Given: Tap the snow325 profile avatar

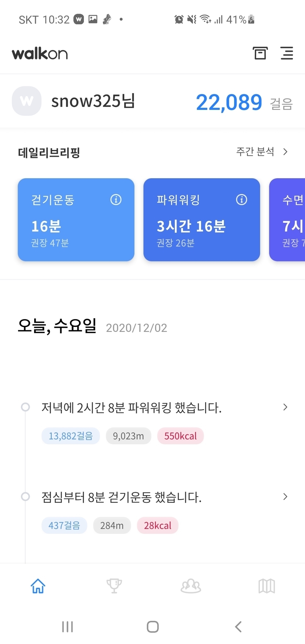Looking at the screenshot, I should click(26, 101).
